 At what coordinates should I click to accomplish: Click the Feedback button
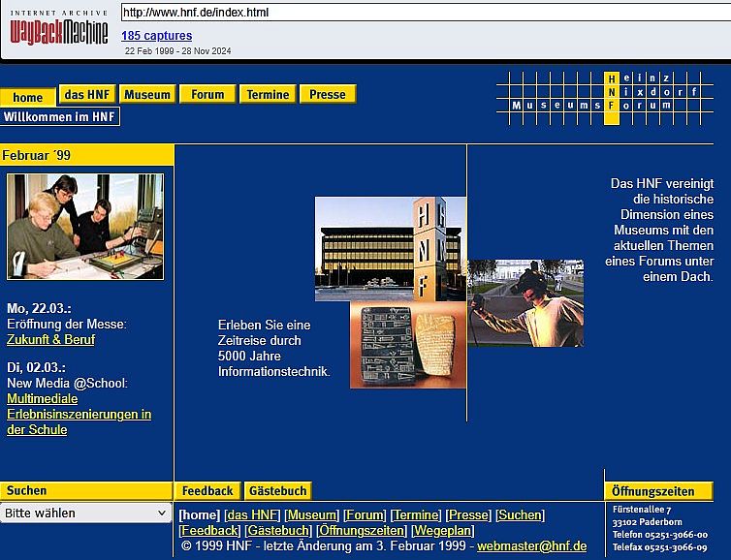point(207,491)
